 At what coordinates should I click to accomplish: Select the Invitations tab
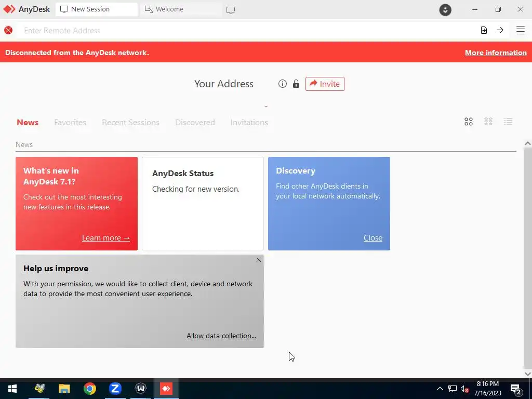click(x=249, y=122)
